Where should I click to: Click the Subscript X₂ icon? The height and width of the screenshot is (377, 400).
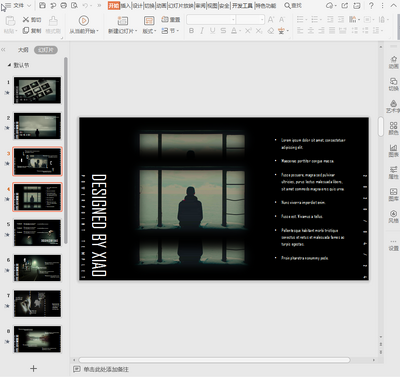point(259,31)
